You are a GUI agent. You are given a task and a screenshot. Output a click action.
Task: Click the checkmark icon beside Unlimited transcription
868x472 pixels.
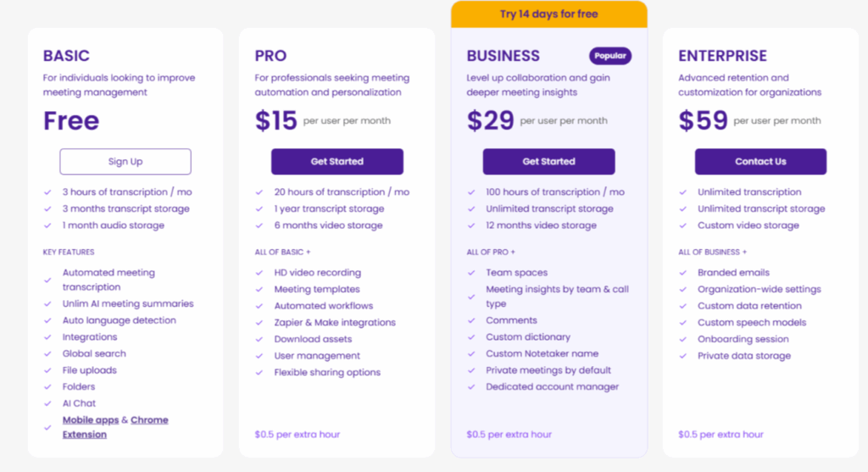click(x=683, y=192)
